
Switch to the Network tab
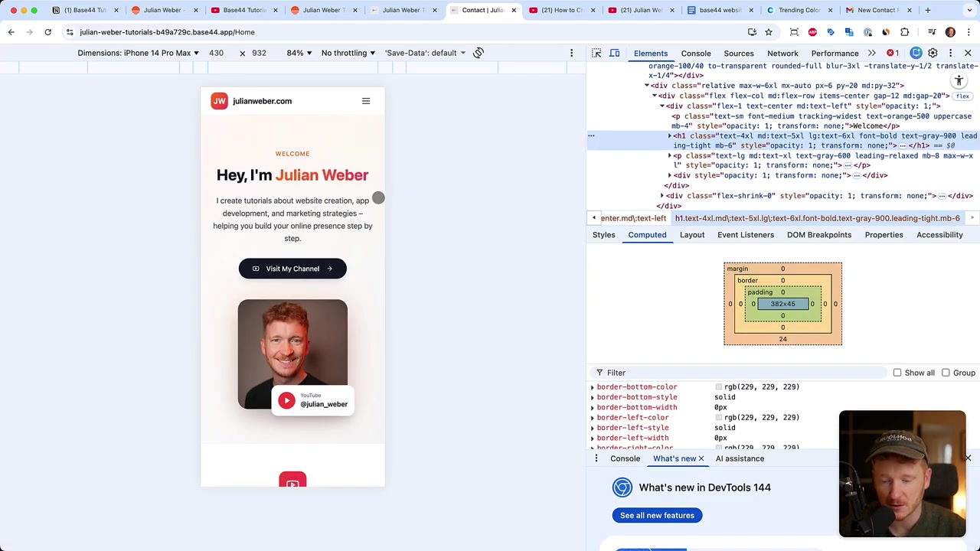[x=782, y=54]
